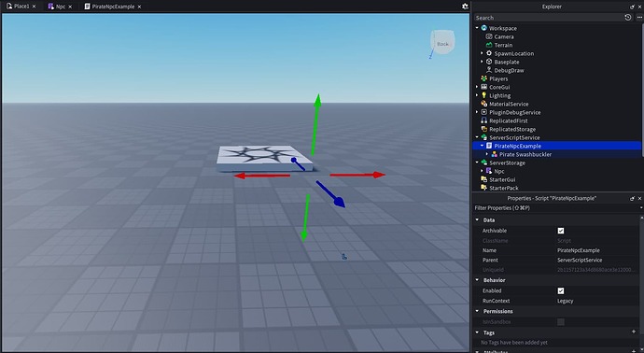Viewport: 644px width, 353px height.
Task: Collapse the Behavior properties section
Action: click(x=477, y=280)
